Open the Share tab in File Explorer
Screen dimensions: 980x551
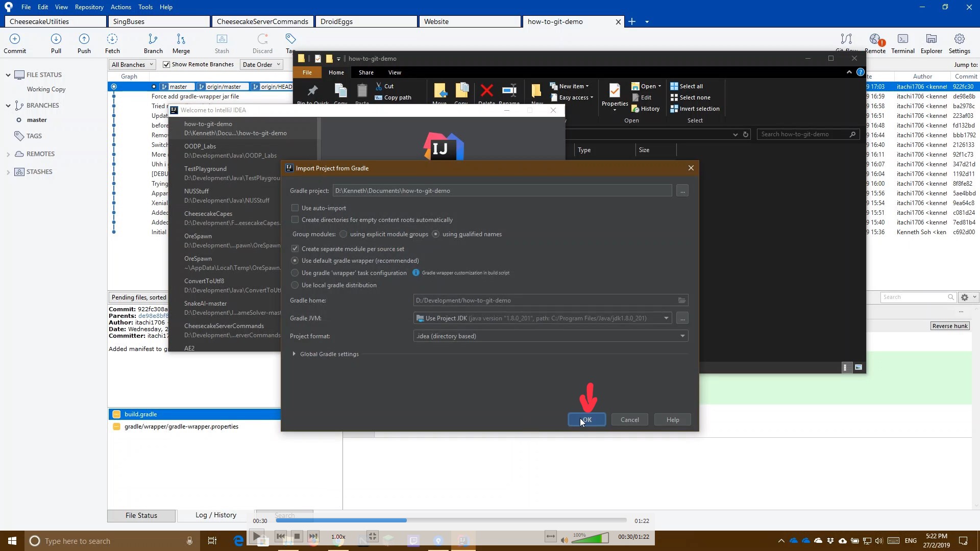pyautogui.click(x=366, y=72)
